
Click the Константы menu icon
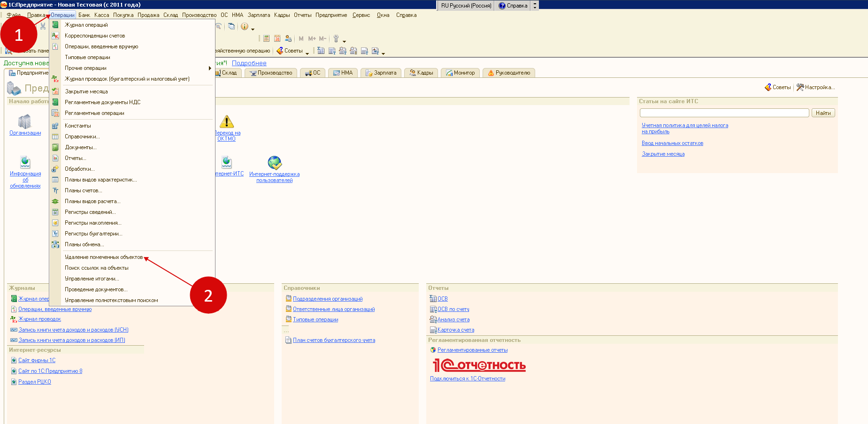coord(55,126)
